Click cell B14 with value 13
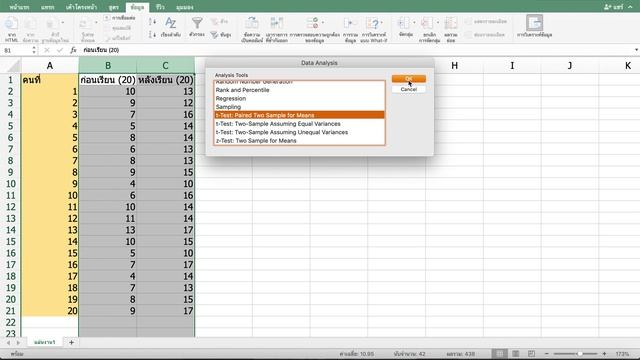Image resolution: width=640 pixels, height=360 pixels. click(108, 230)
